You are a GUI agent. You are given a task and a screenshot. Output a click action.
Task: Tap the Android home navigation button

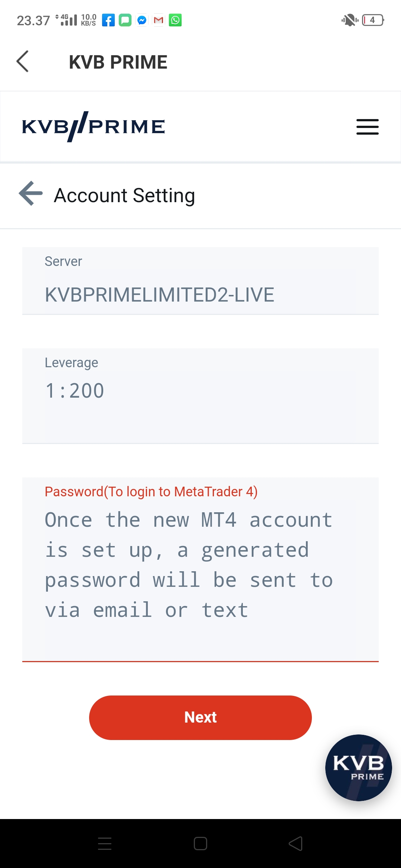[x=200, y=844]
